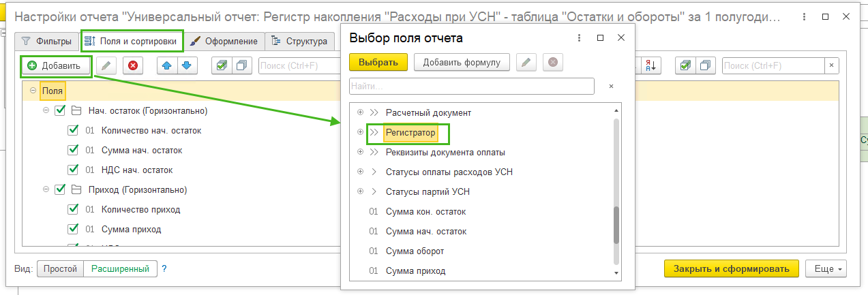Check all items icon in right sorting panel
This screenshot has height=295, width=868.
point(685,65)
